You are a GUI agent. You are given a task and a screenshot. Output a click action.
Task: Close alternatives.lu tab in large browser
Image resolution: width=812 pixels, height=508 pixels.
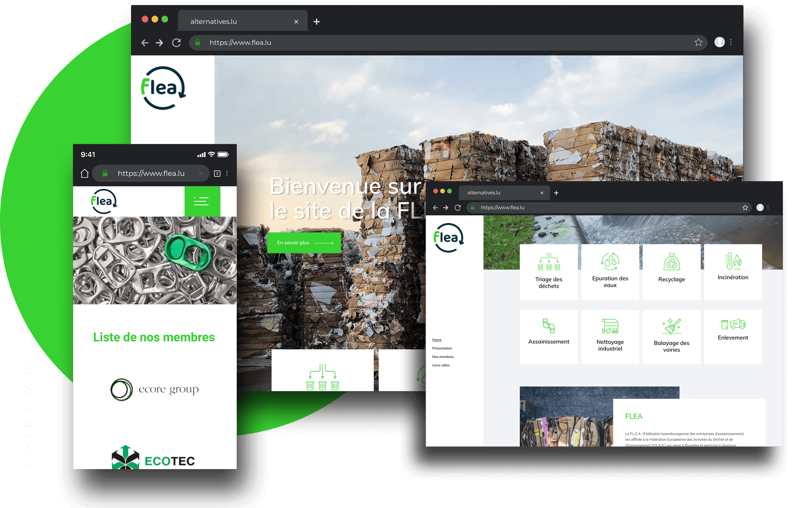[296, 22]
